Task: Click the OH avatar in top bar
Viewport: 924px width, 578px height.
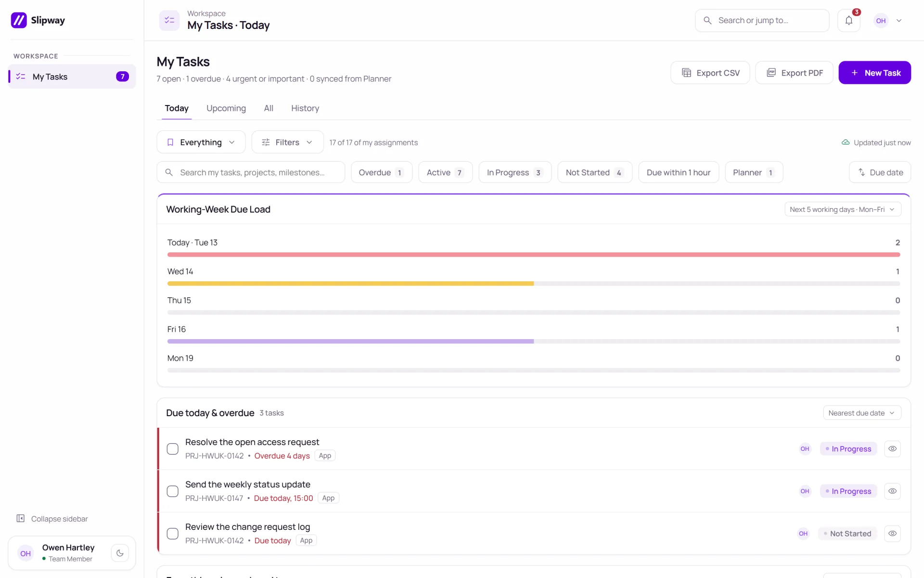Action: coord(881,21)
